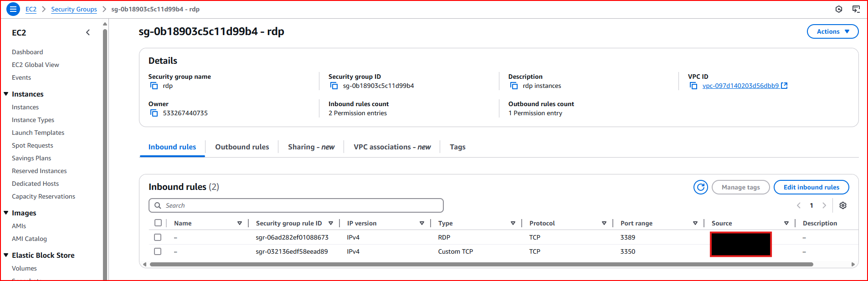Open VPC link external icon
This screenshot has height=281, width=868.
784,86
